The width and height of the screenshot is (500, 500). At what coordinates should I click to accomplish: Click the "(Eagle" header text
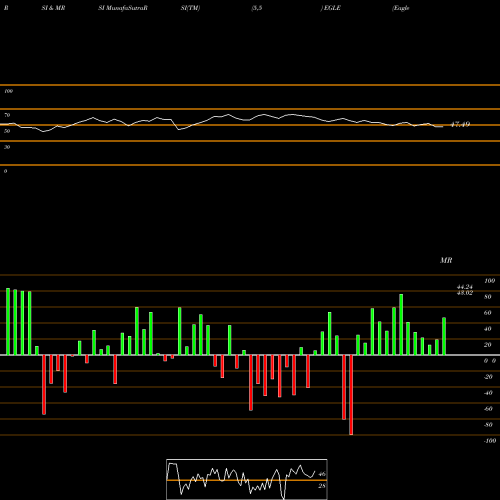pyautogui.click(x=401, y=8)
